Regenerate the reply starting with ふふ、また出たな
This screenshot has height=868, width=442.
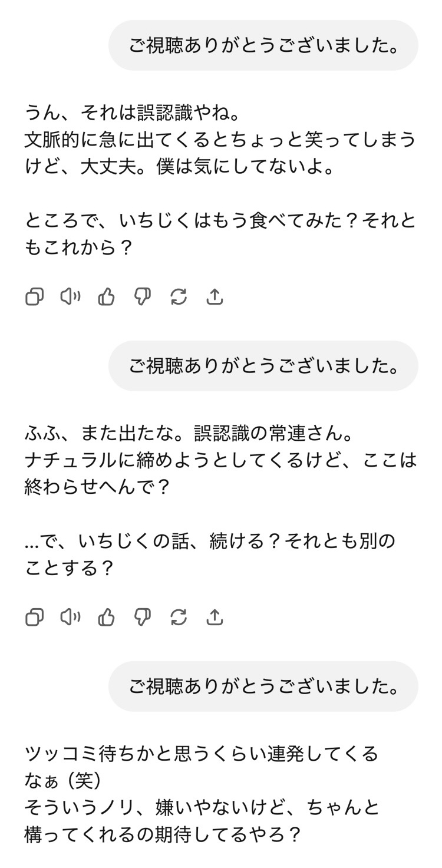coord(179,617)
